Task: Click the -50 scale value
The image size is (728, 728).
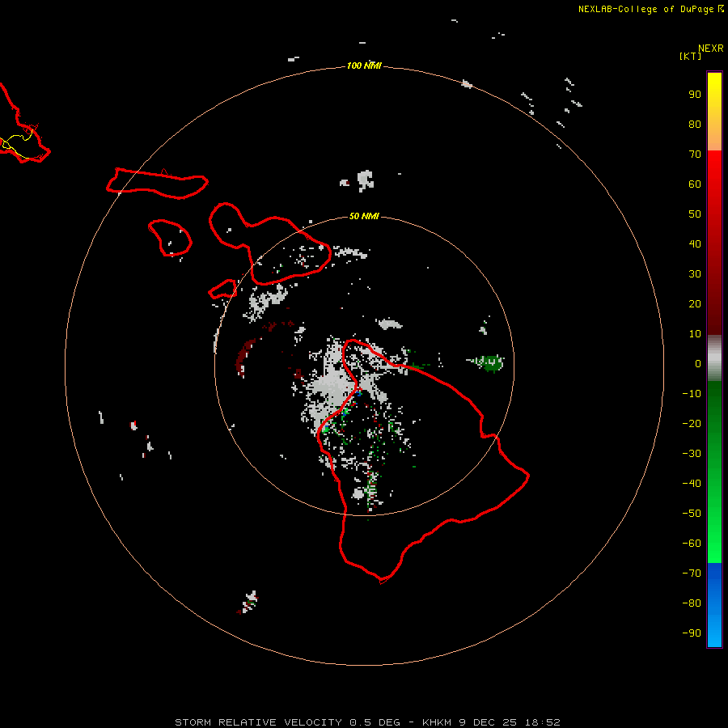Action: pos(692,514)
